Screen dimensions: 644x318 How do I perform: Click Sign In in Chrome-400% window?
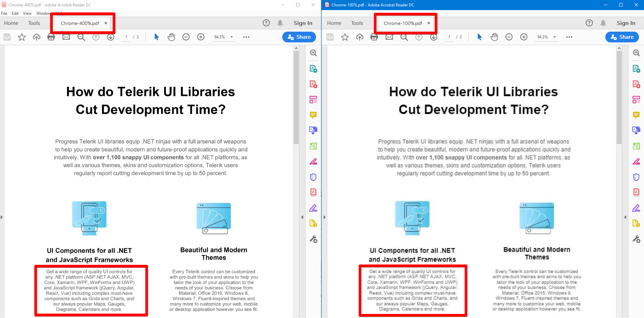point(303,23)
